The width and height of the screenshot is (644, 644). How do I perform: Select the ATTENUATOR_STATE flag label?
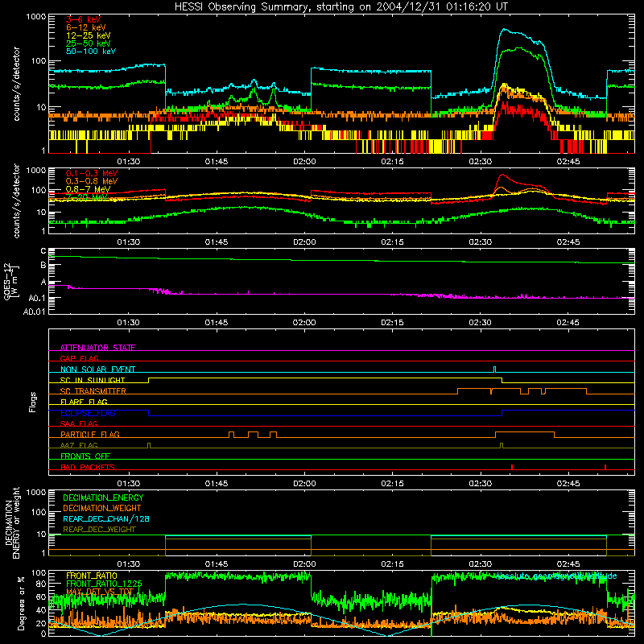pos(97,348)
